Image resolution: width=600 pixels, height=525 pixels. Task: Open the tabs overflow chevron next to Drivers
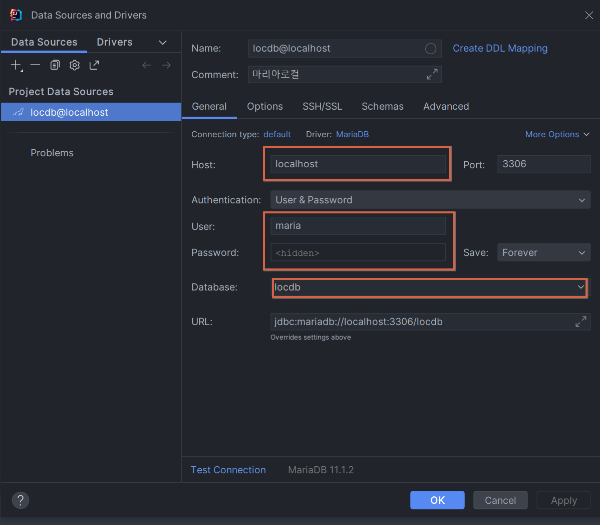tap(163, 42)
